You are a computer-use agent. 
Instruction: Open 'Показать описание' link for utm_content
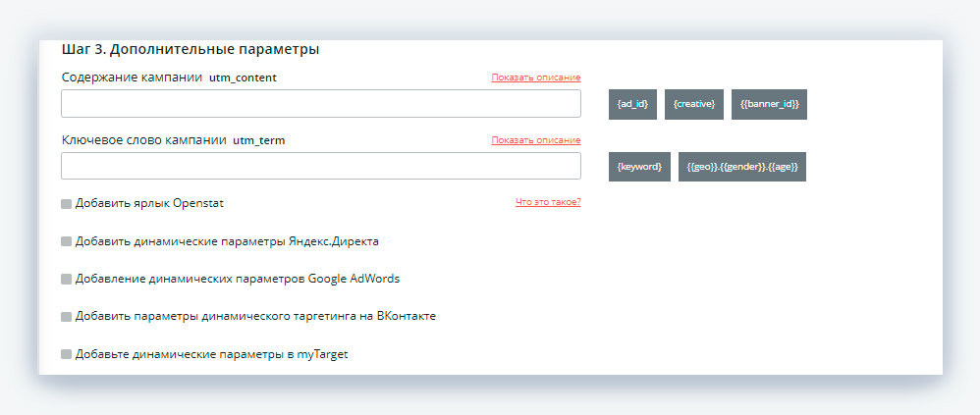click(536, 78)
